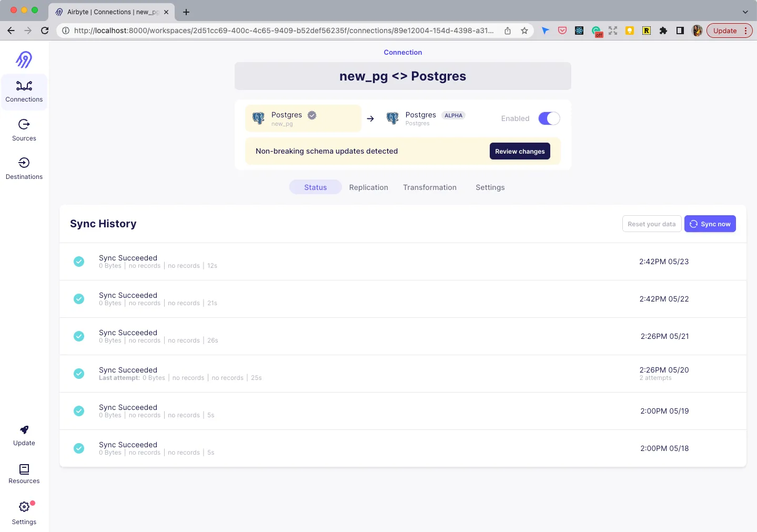
Task: Click success check icon for 05/22 sync
Action: 79,299
